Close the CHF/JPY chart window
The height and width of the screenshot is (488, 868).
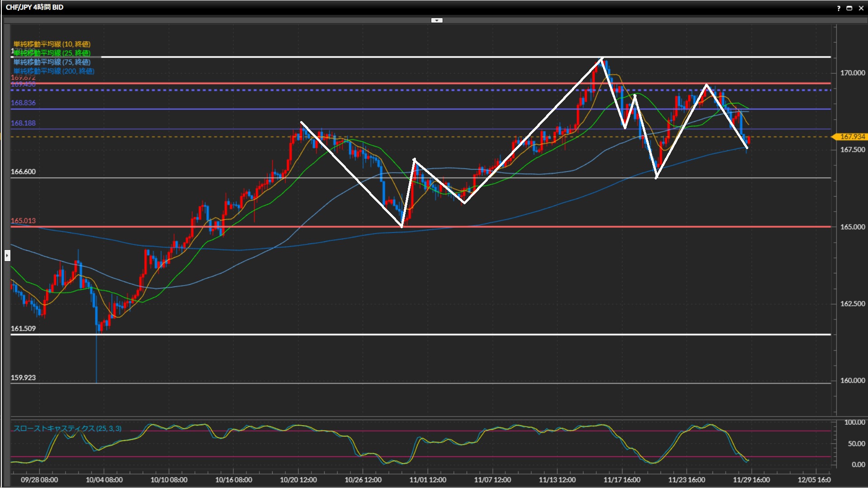click(861, 8)
